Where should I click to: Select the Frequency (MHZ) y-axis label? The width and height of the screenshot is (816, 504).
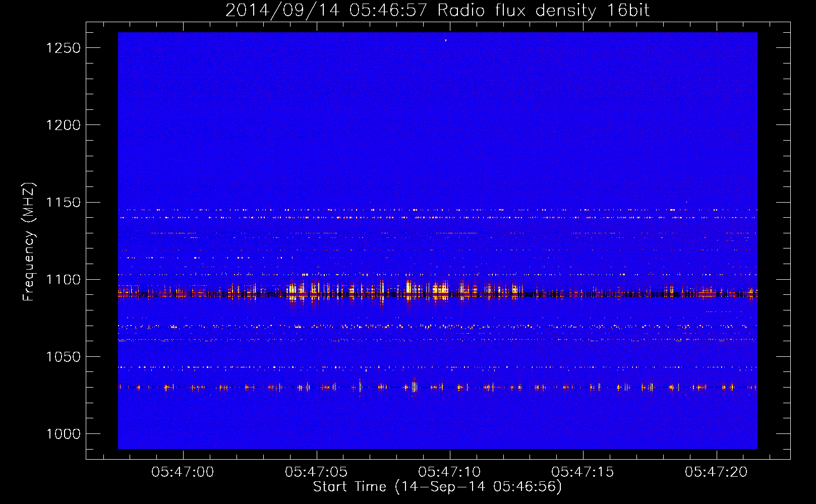(29, 242)
